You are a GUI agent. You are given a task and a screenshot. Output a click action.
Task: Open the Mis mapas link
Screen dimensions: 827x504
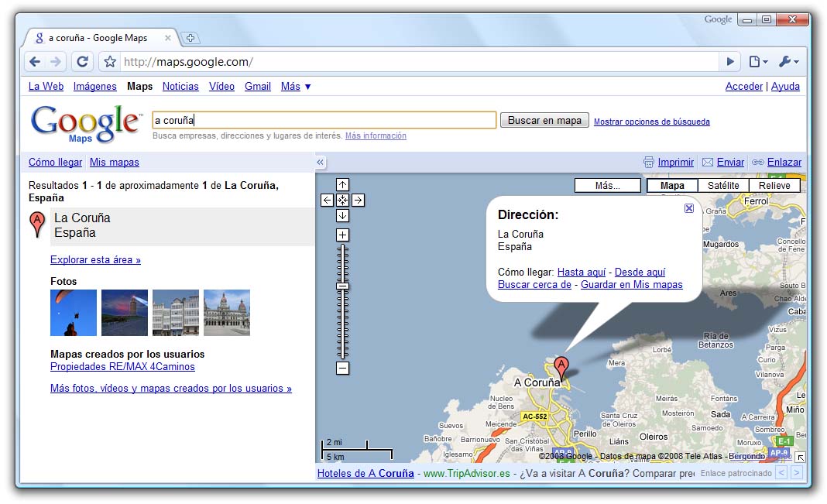[x=115, y=163]
